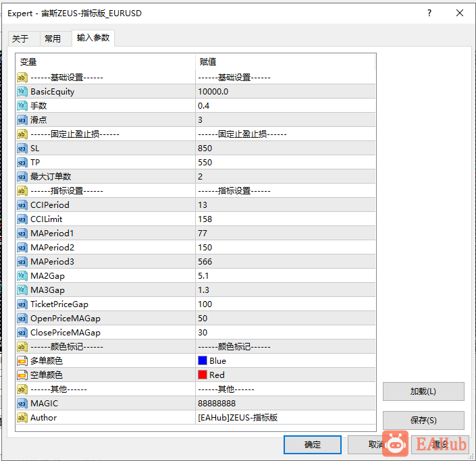
Task: Click the MA2Gap double-type icon
Action: [x=22, y=276]
